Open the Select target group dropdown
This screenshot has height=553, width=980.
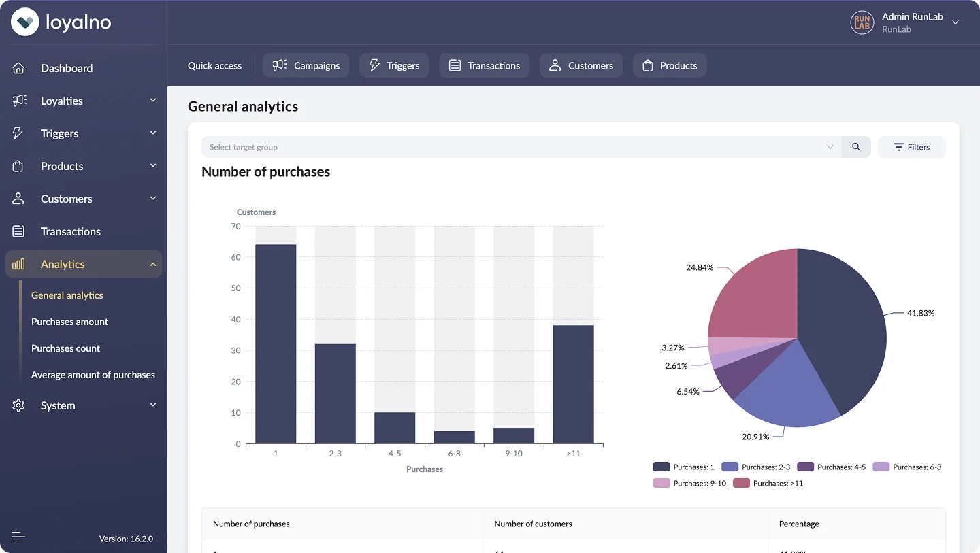[521, 147]
